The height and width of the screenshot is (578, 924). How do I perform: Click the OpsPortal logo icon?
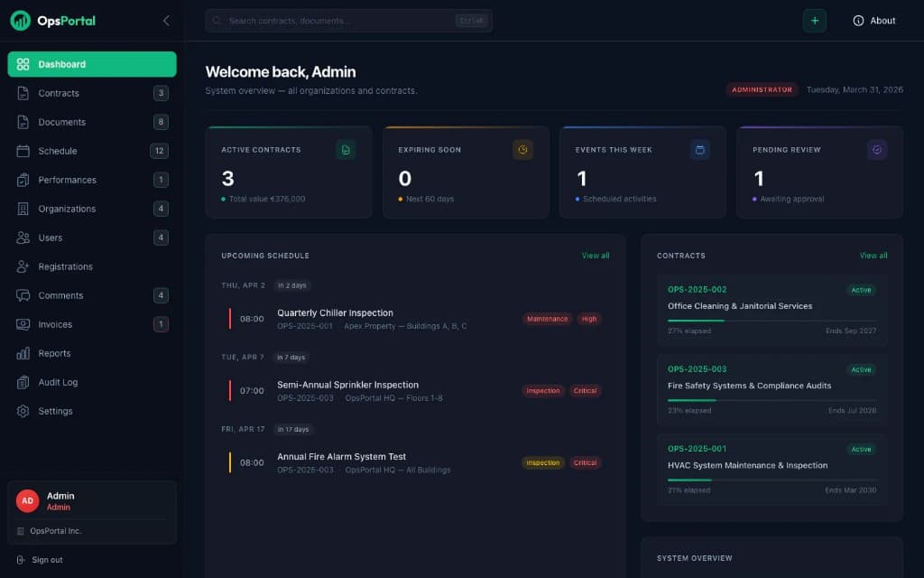coord(20,21)
